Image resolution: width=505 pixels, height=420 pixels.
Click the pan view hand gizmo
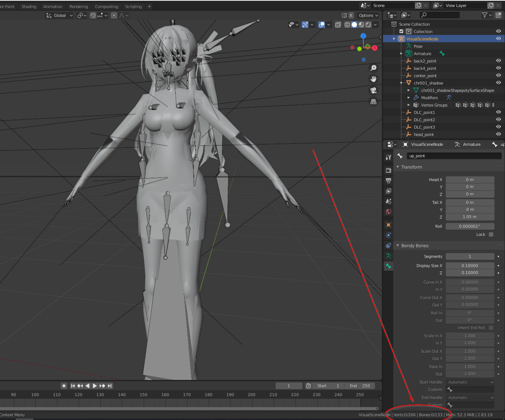coord(373,79)
